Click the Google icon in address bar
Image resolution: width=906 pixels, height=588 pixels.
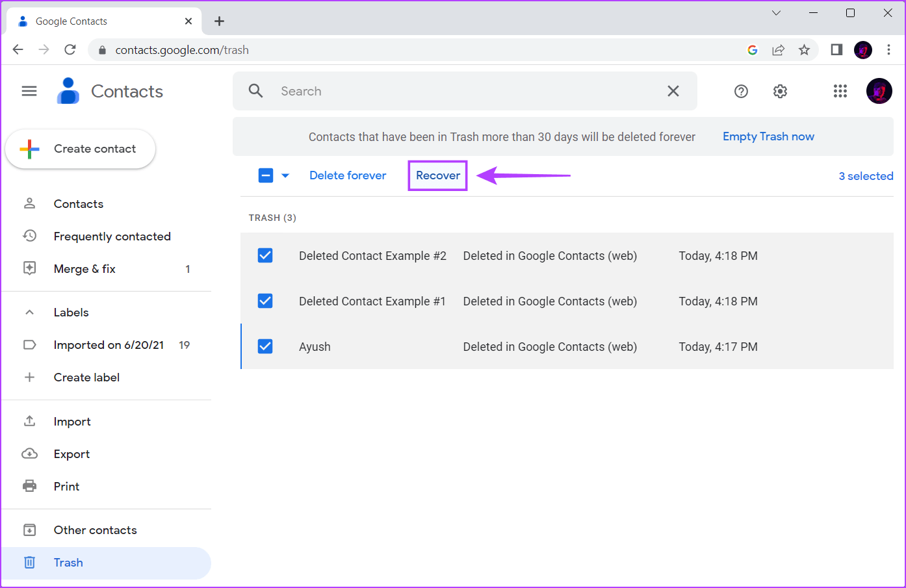click(x=753, y=50)
